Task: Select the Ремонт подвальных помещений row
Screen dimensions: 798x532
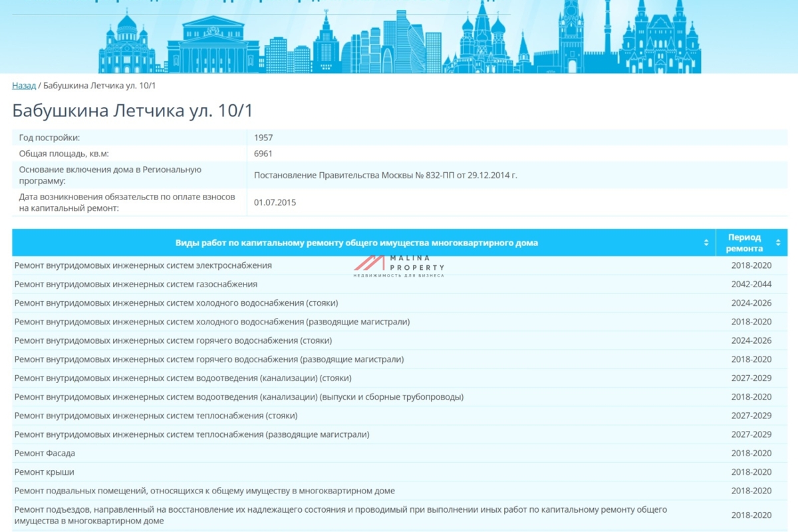Action: click(x=204, y=491)
